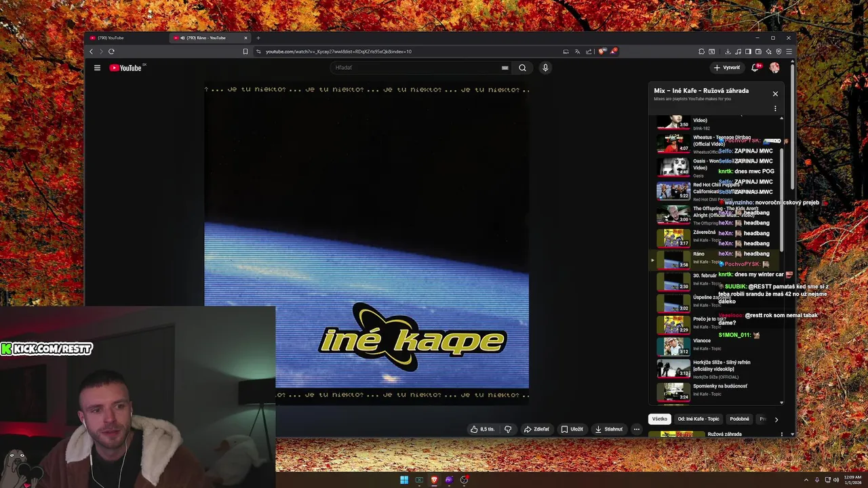The height and width of the screenshot is (488, 868).
Task: Open the OBS icon in taskbar
Action: [464, 480]
